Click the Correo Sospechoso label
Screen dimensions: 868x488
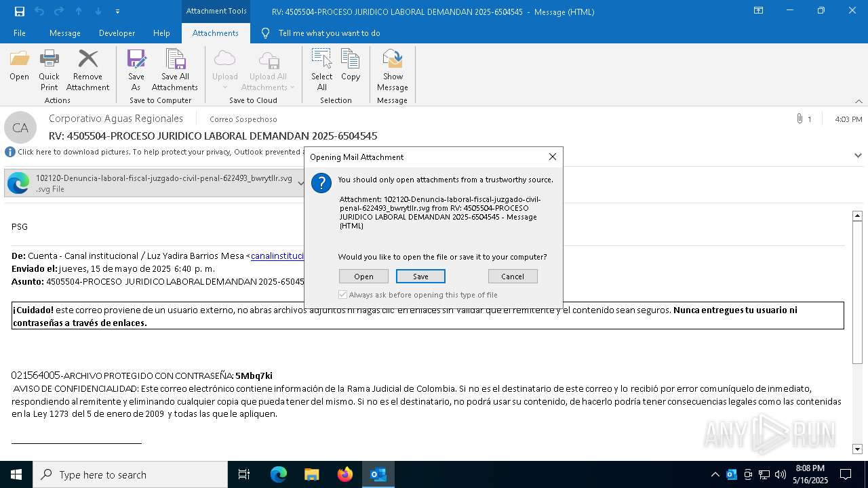(x=243, y=119)
